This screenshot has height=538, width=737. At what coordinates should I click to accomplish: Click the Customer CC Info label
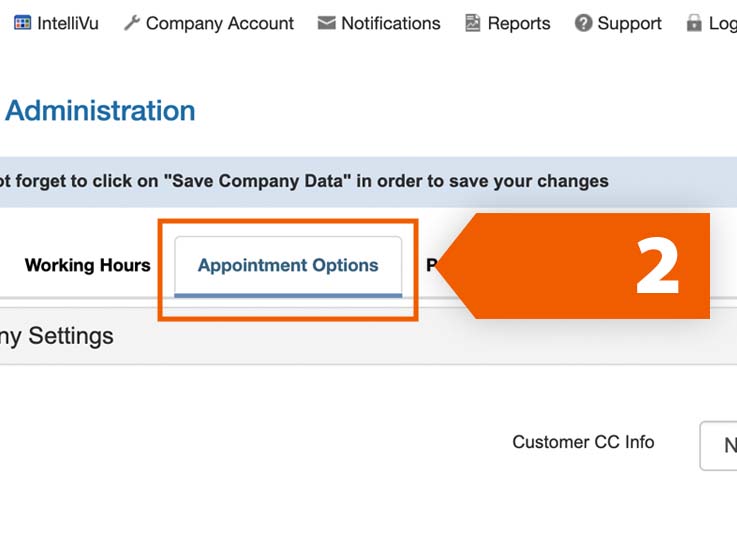(583, 442)
